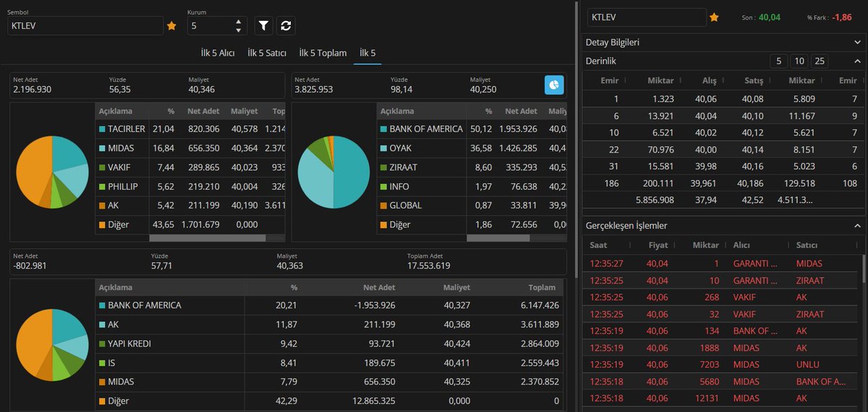Set depth to 10 levels
Screen dimensions: 868x412
(799, 61)
